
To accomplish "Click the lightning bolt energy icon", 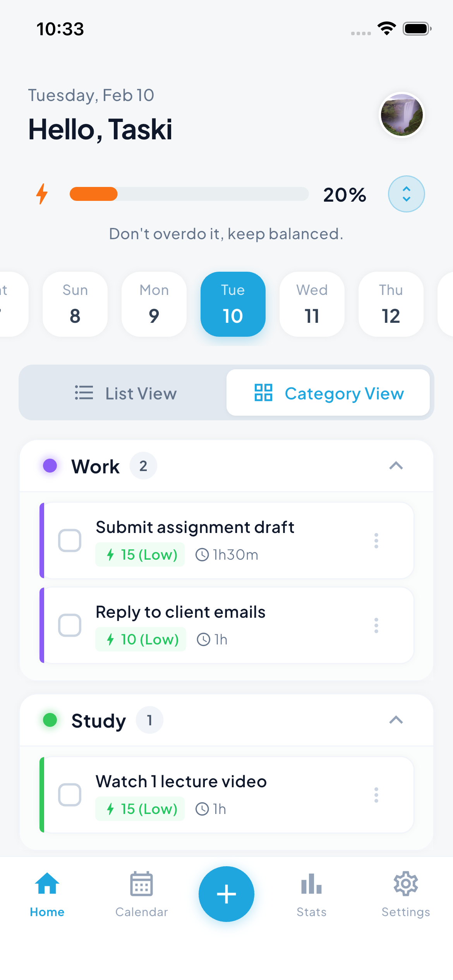I will point(43,194).
